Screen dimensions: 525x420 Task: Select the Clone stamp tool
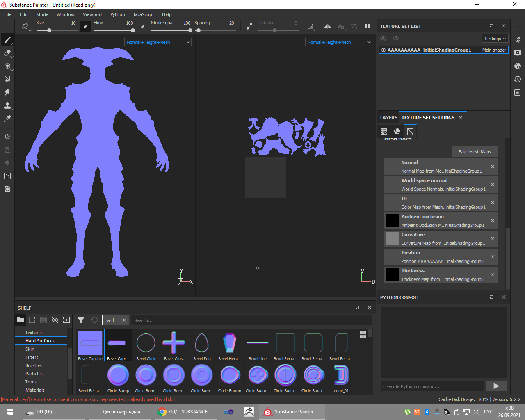point(7,105)
